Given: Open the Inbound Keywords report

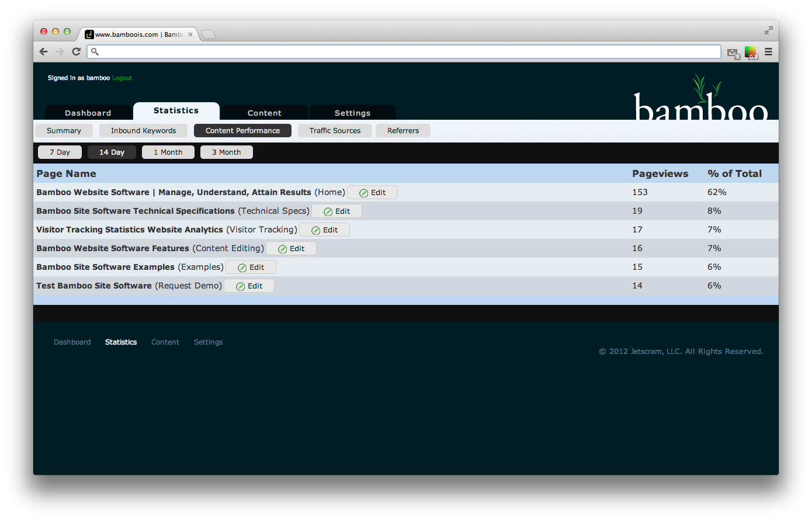Looking at the screenshot, I should (x=143, y=130).
